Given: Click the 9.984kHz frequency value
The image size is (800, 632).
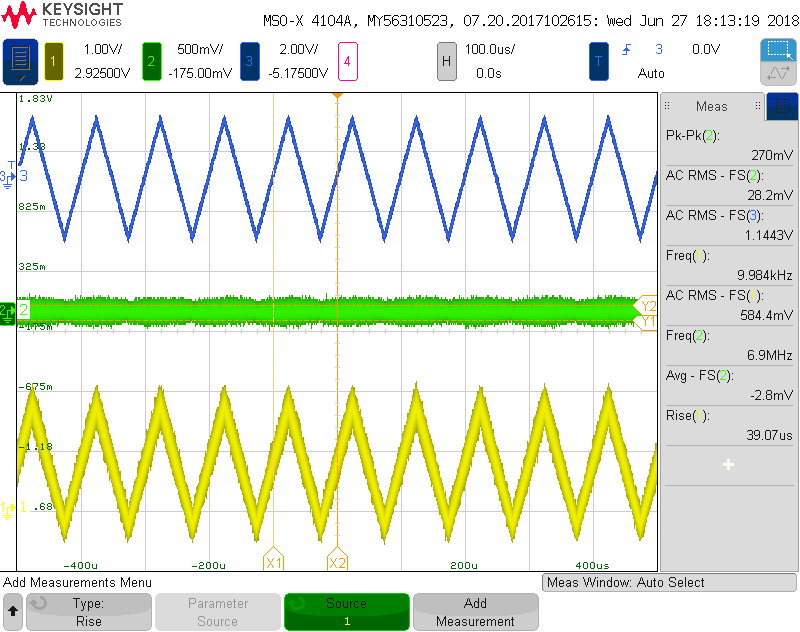Looking at the screenshot, I should [x=765, y=275].
